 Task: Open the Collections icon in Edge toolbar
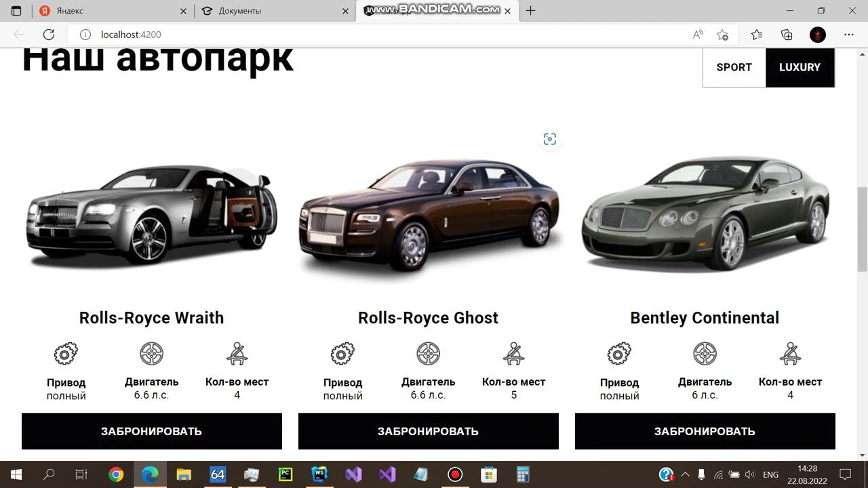(787, 35)
